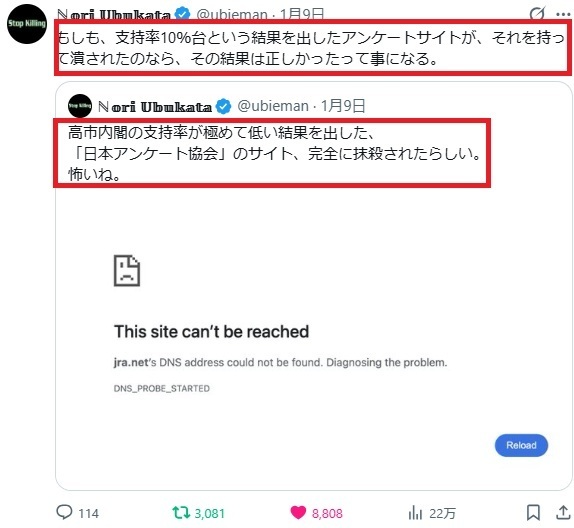Click the blue verified badge in the top header
Image resolution: width=574 pixels, height=528 pixels.
(x=182, y=14)
